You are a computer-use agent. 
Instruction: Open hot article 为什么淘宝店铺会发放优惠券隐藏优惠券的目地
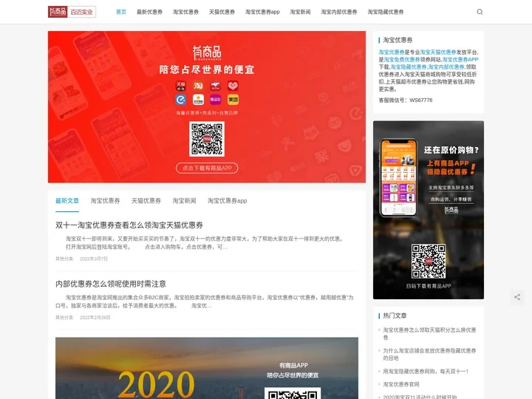(429, 354)
